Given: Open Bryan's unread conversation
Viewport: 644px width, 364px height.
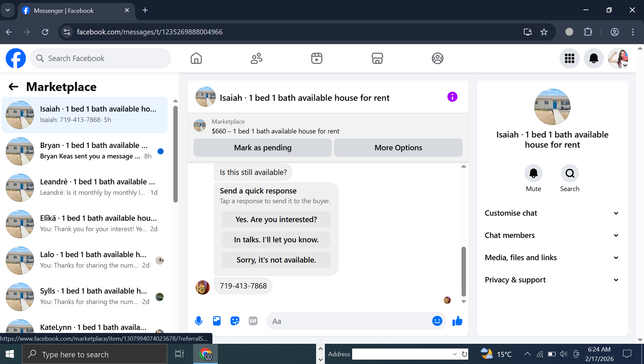Looking at the screenshot, I should tap(85, 151).
